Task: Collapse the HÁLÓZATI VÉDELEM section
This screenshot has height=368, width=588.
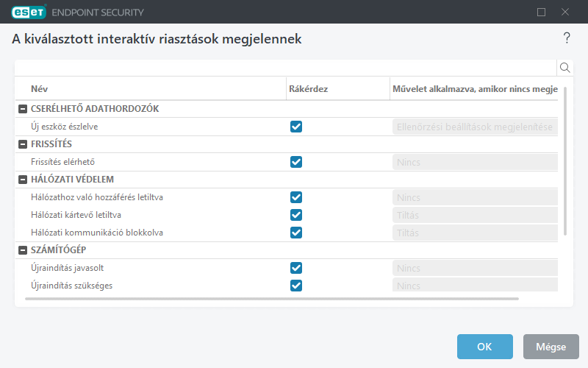Action: point(23,180)
